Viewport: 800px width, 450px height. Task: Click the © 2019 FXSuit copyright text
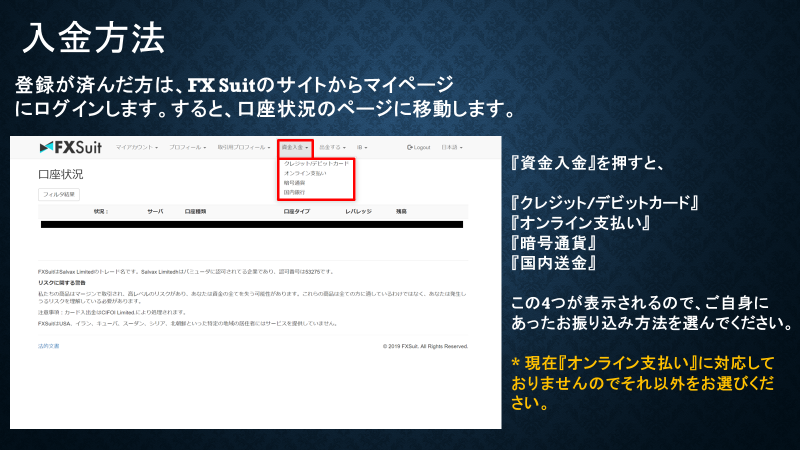pyautogui.click(x=426, y=346)
